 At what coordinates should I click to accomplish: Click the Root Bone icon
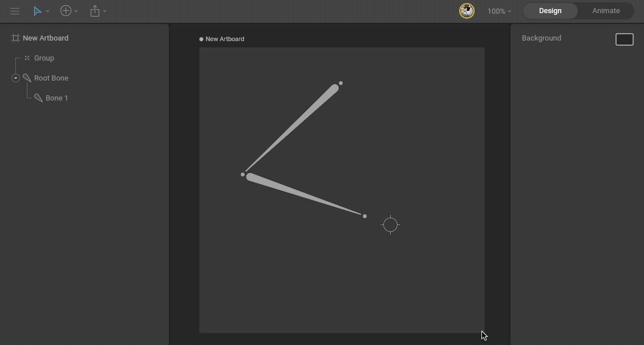click(27, 78)
